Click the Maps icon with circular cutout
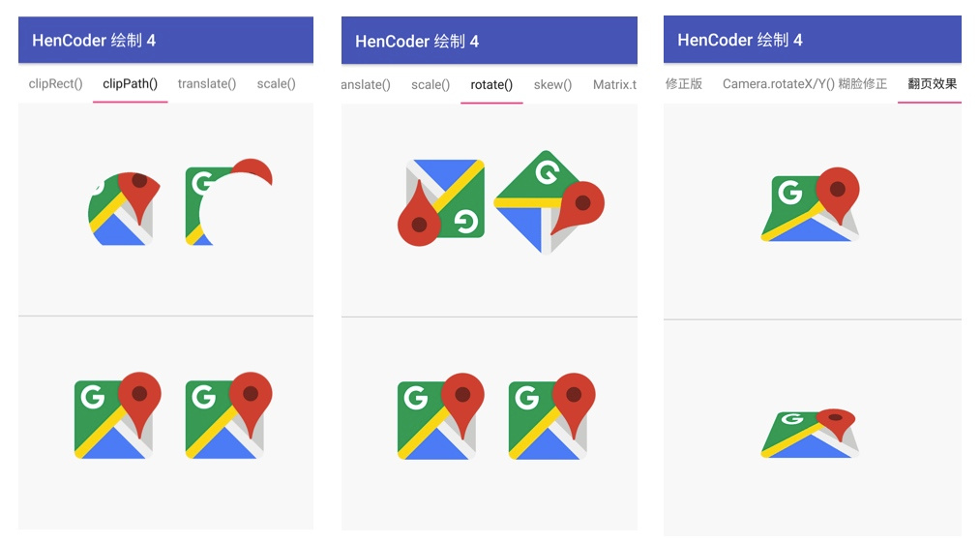This screenshot has height=544, width=980. [x=229, y=203]
